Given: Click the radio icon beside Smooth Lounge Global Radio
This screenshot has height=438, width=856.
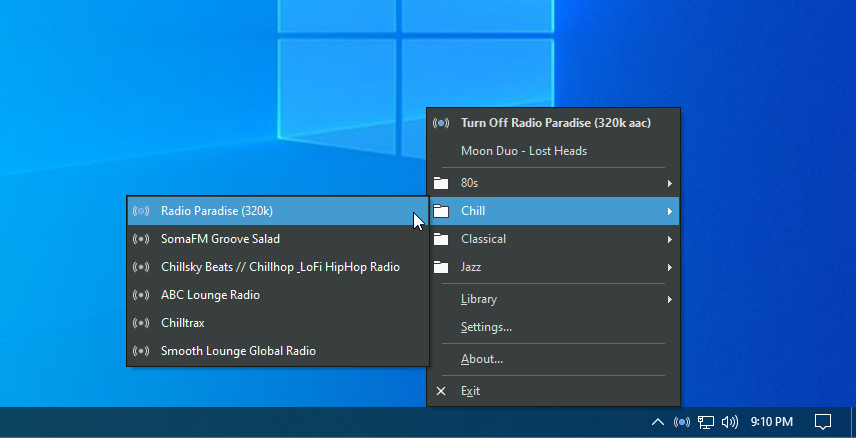Looking at the screenshot, I should pos(141,351).
